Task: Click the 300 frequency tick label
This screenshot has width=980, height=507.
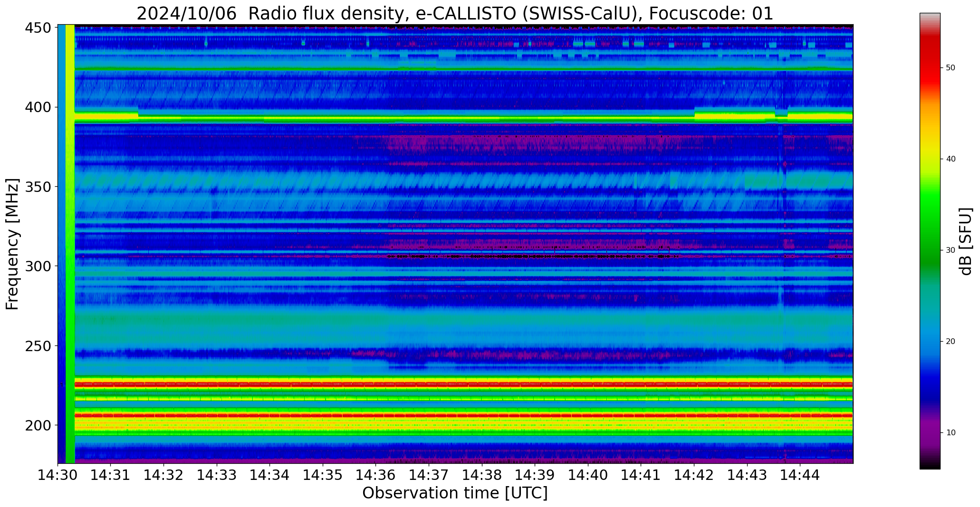Action: tap(38, 266)
